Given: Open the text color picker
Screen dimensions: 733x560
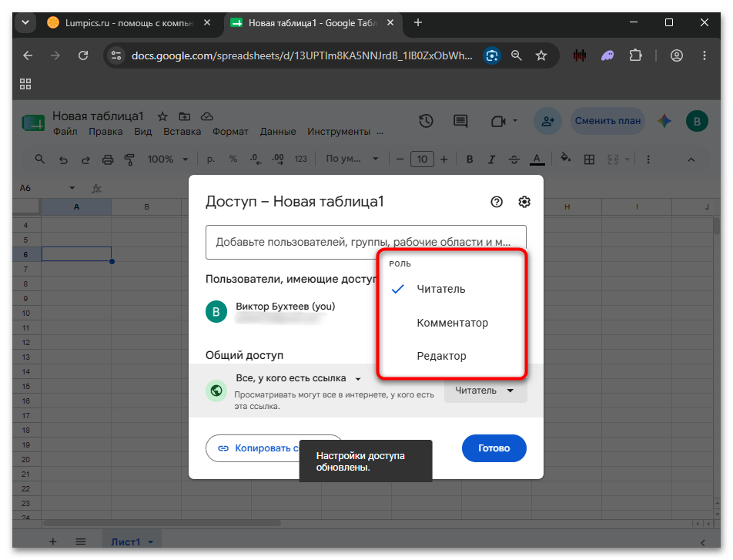Looking at the screenshot, I should [x=537, y=159].
